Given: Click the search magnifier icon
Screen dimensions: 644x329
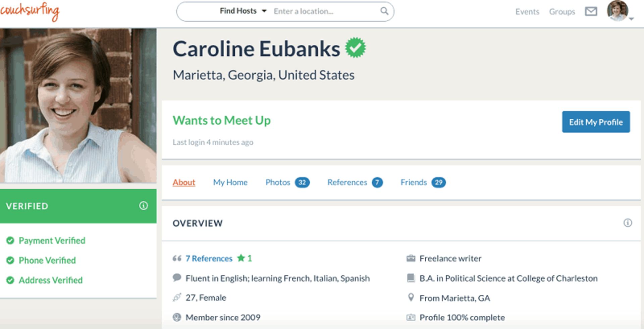Looking at the screenshot, I should (384, 11).
